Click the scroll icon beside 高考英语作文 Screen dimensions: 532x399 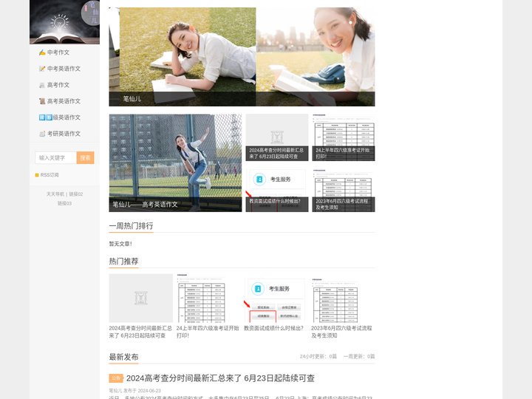[x=42, y=101]
